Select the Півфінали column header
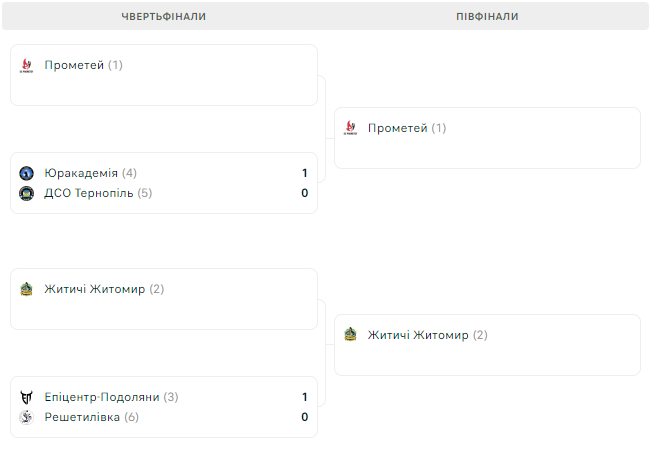The height and width of the screenshot is (451, 656). pos(487,17)
